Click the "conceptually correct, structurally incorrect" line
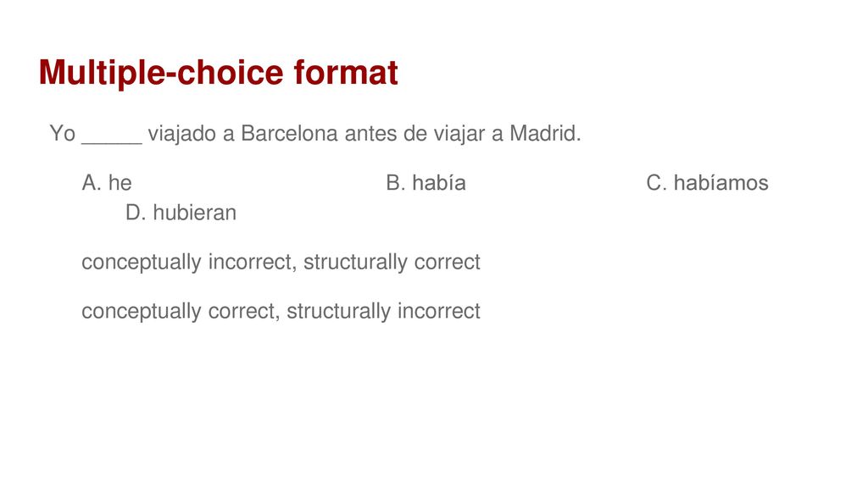 [281, 312]
